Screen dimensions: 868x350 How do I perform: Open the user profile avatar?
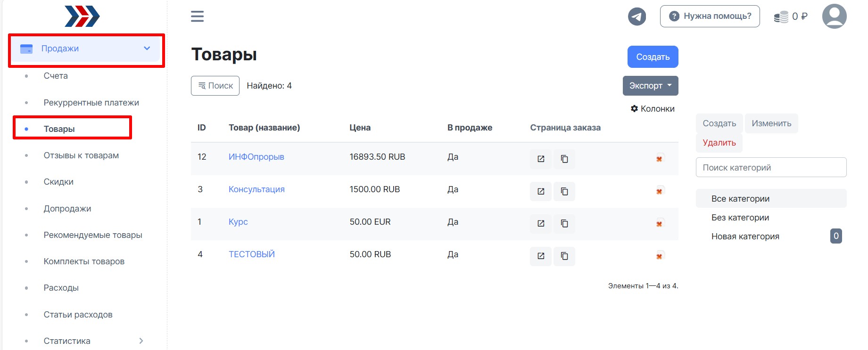coord(834,16)
